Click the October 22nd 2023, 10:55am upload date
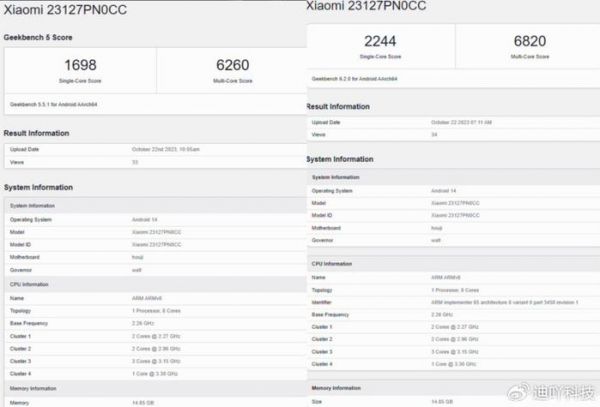 pyautogui.click(x=166, y=149)
